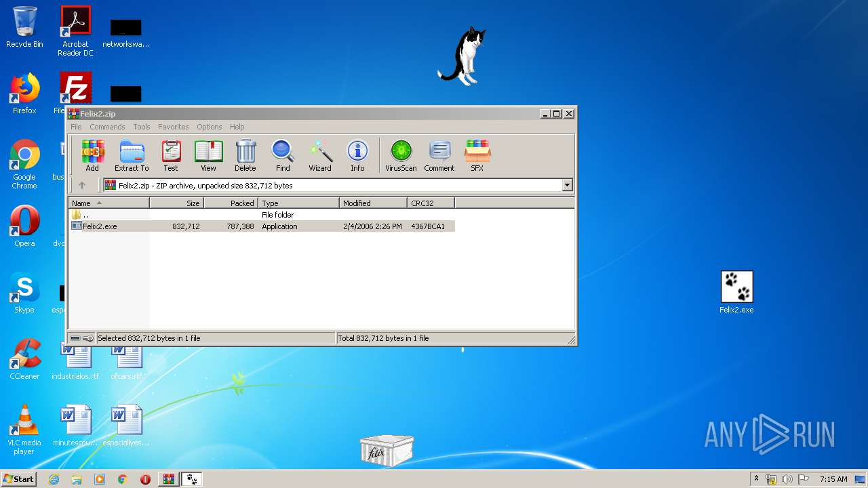Open the address path dropdown arrow

pos(567,185)
